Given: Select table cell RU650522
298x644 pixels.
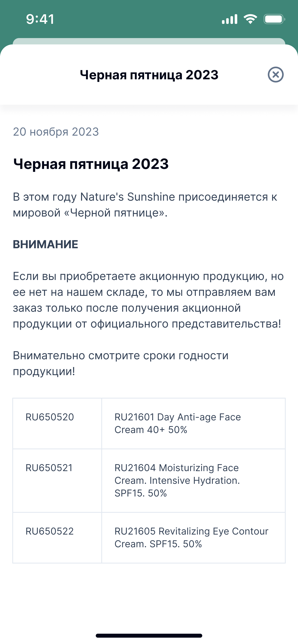Looking at the screenshot, I should tap(57, 538).
